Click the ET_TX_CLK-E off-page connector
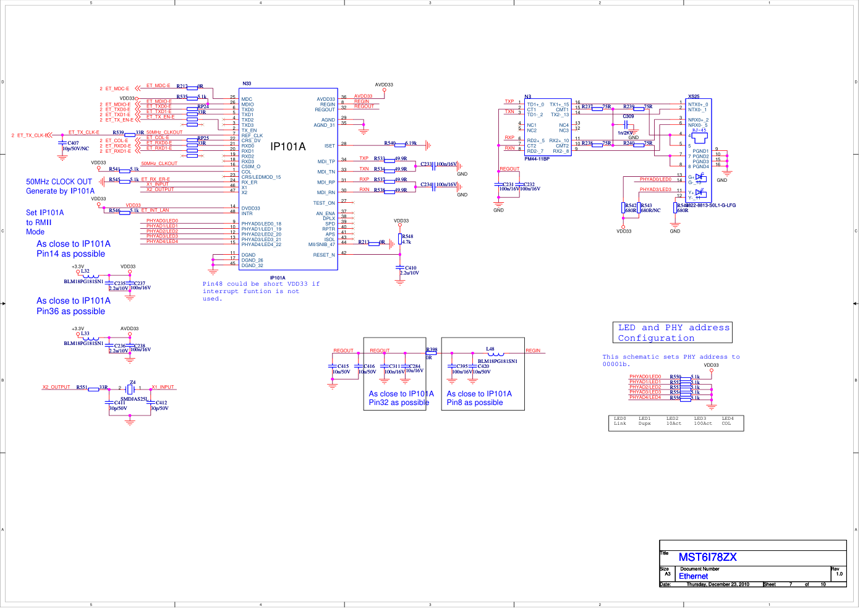868x614 pixels. point(55,135)
